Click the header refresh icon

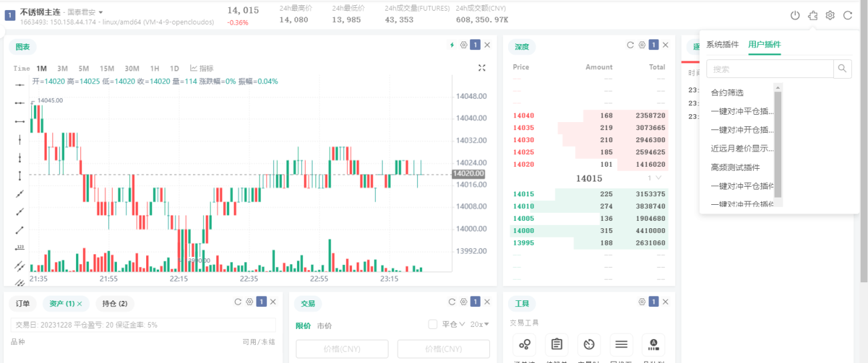pos(848,15)
